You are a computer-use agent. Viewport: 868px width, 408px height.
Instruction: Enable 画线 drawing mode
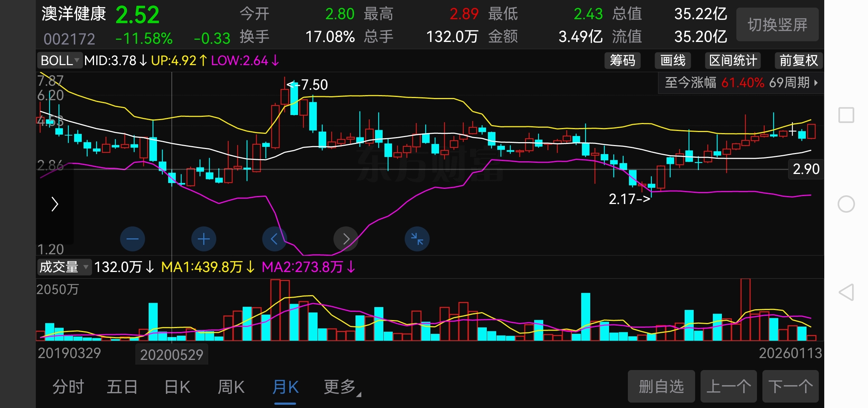(x=673, y=60)
